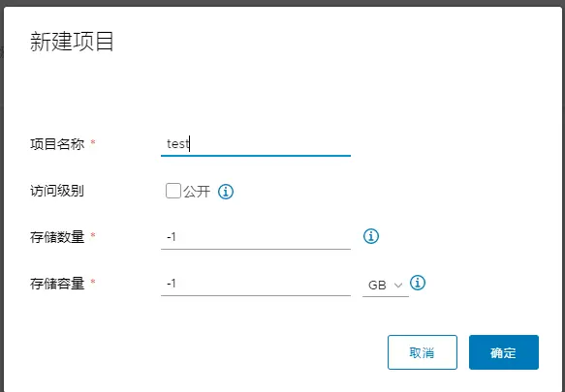Click the dark backdrop above the dialog
This screenshot has height=392, width=565.
tap(283, 3)
